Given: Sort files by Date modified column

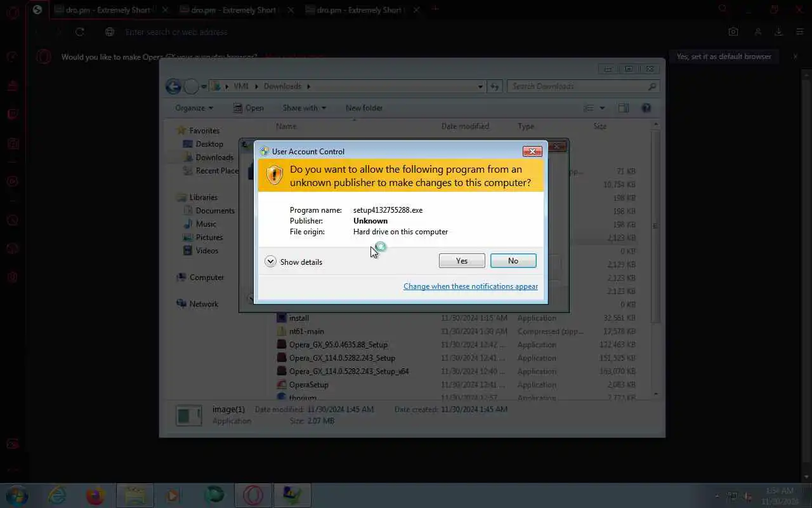Looking at the screenshot, I should click(465, 126).
